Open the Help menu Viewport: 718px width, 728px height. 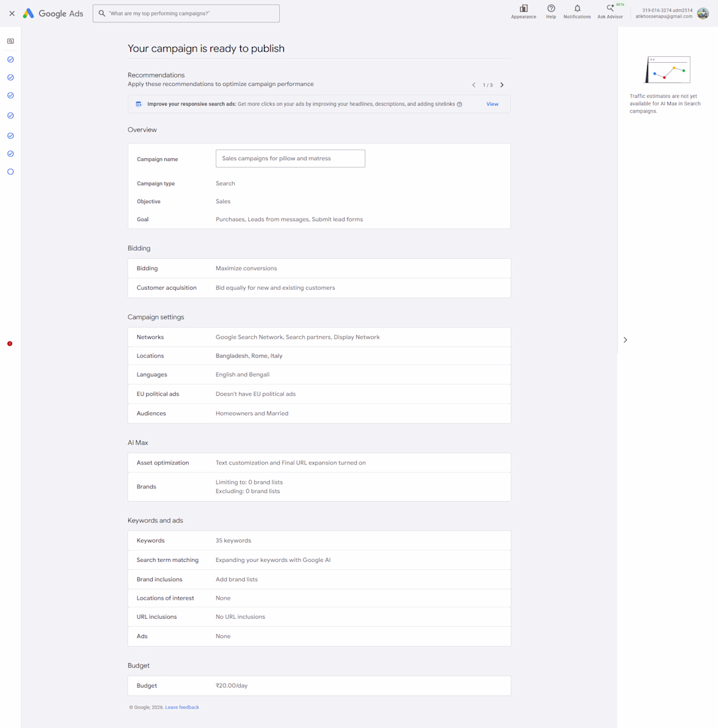pos(551,12)
